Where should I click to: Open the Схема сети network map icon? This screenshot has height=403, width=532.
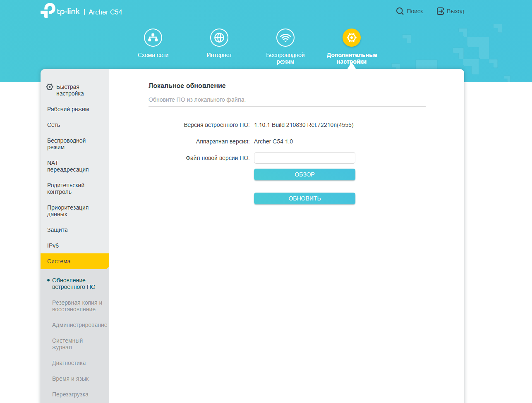(x=153, y=38)
